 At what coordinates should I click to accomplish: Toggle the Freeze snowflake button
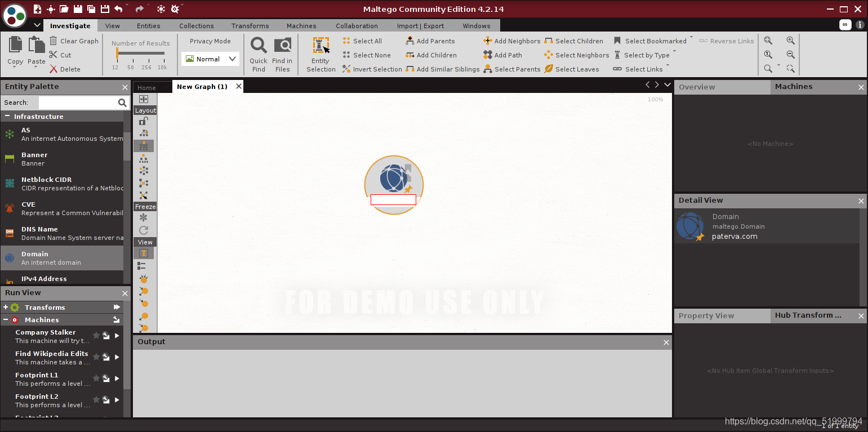(144, 217)
